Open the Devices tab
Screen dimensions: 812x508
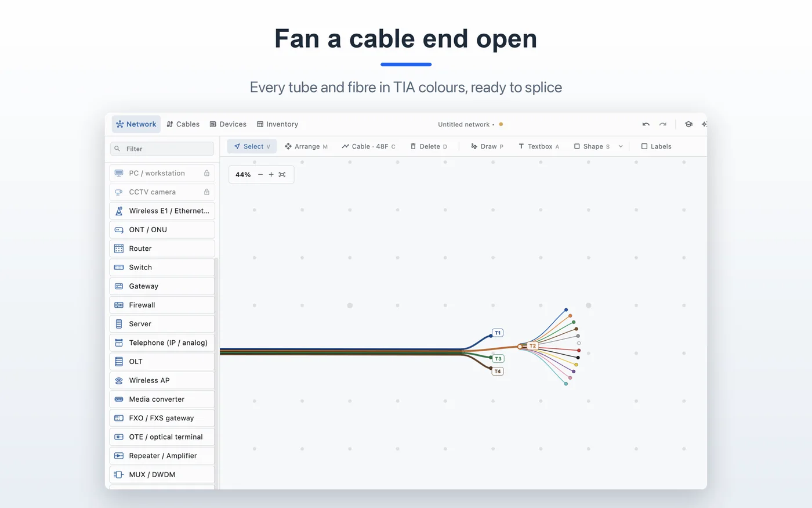coord(228,124)
